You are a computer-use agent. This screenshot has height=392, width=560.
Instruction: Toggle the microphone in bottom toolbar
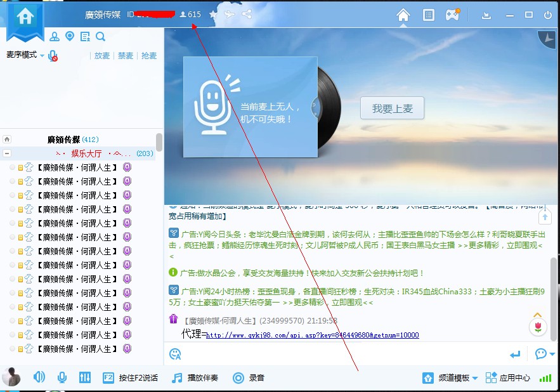click(62, 377)
